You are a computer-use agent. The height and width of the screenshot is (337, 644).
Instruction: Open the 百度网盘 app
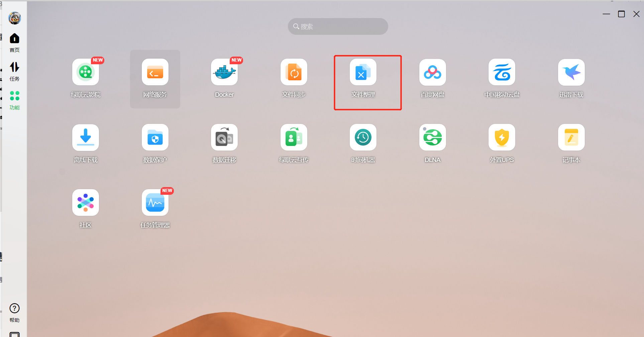click(433, 72)
